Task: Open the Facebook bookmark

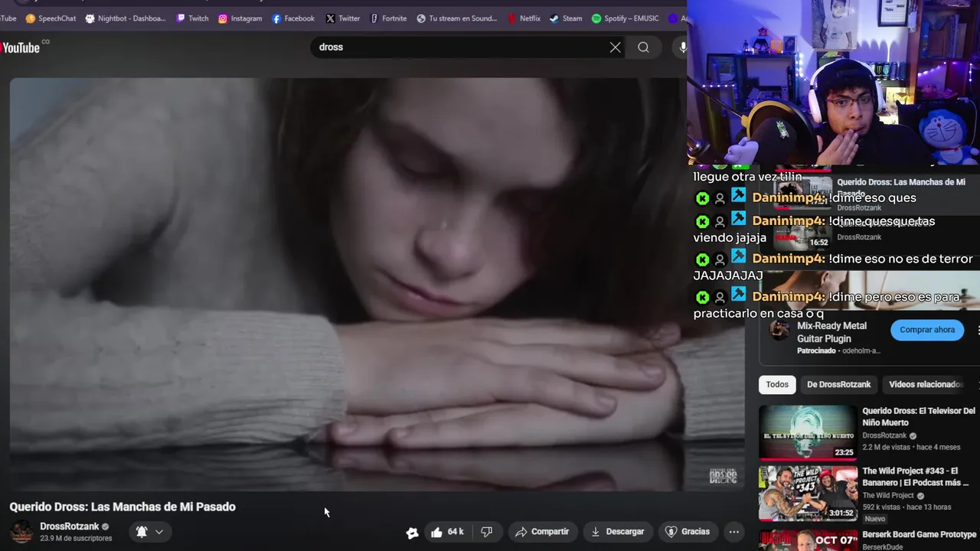Action: (x=293, y=18)
